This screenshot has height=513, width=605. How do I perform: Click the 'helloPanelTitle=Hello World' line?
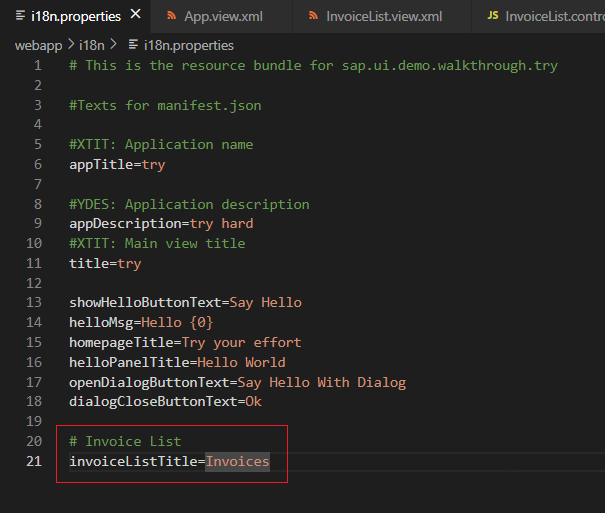pos(177,363)
